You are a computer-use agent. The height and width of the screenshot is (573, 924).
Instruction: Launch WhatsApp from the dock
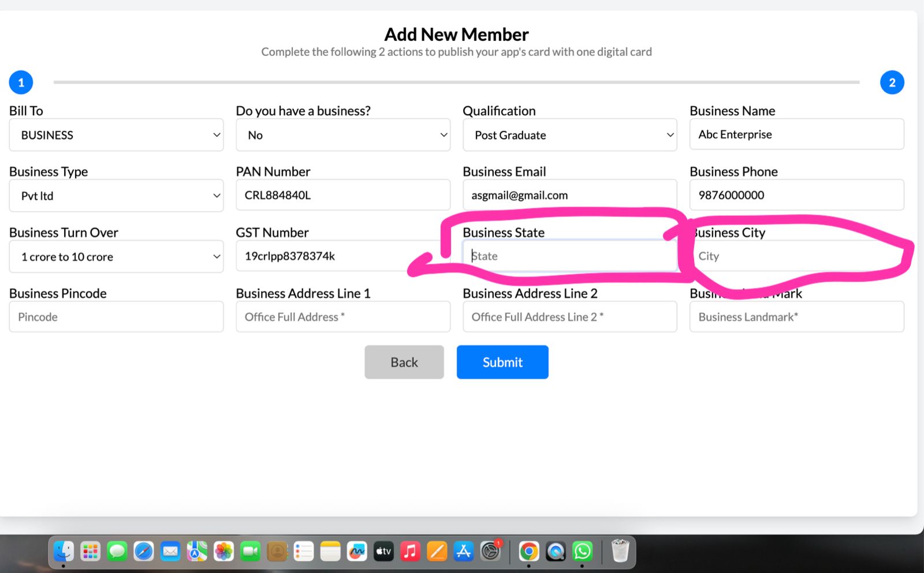pyautogui.click(x=582, y=552)
